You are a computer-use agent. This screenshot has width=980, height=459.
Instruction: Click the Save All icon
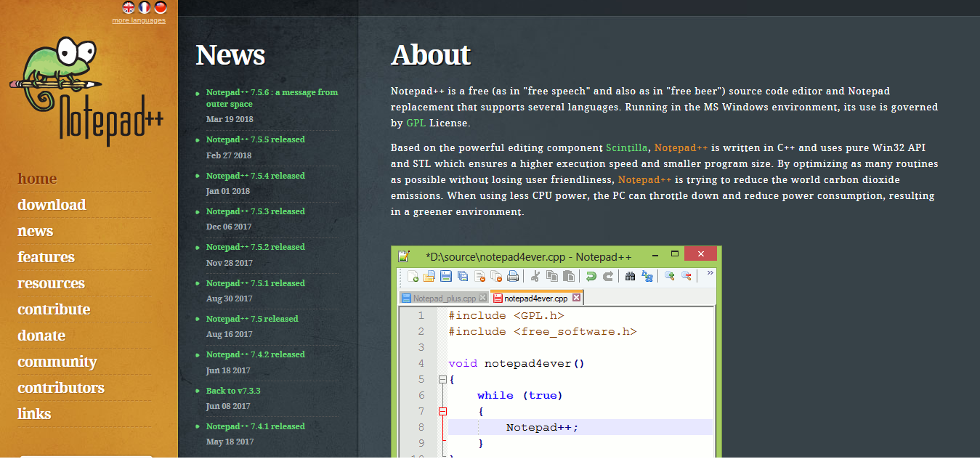tap(463, 276)
